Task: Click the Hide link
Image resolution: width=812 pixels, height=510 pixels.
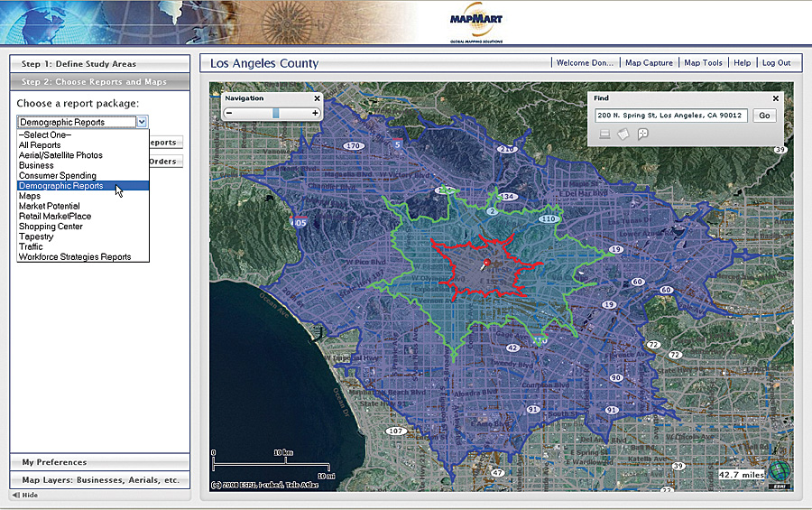Action: pyautogui.click(x=30, y=495)
